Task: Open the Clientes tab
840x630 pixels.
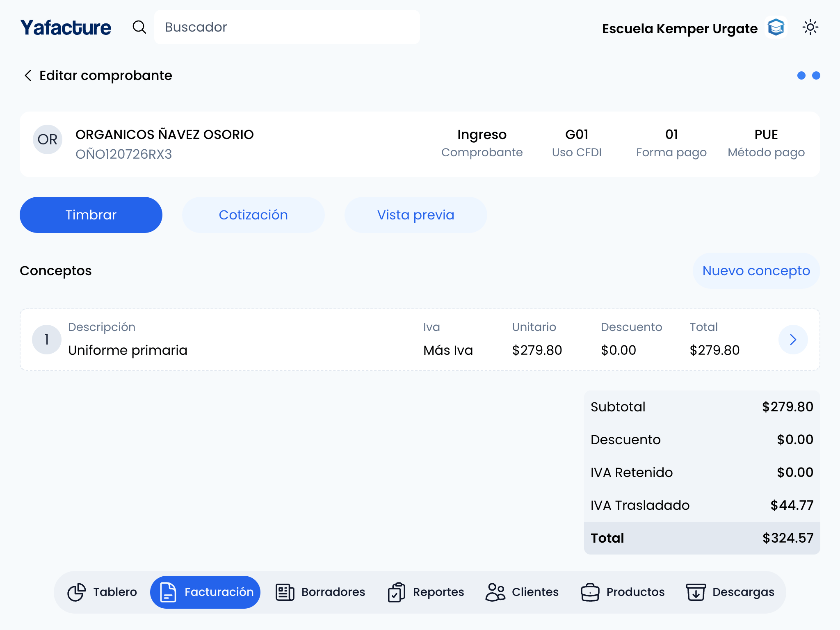Action: coord(522,592)
